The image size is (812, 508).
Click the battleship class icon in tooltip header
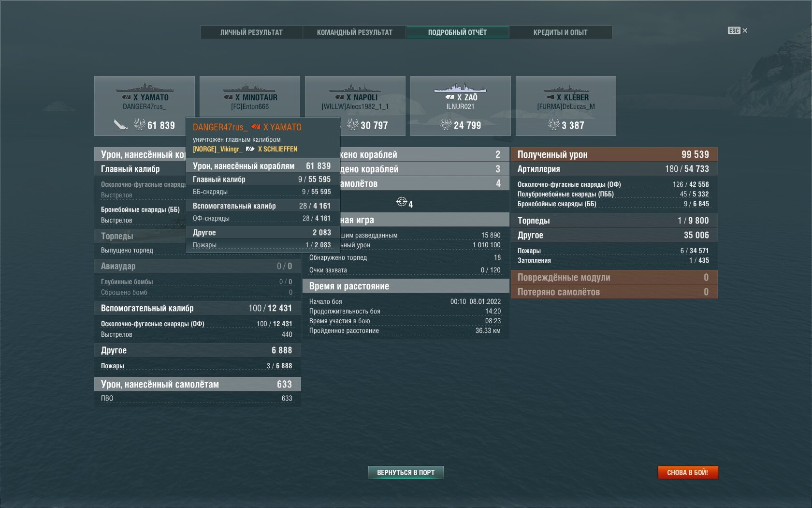(x=256, y=127)
